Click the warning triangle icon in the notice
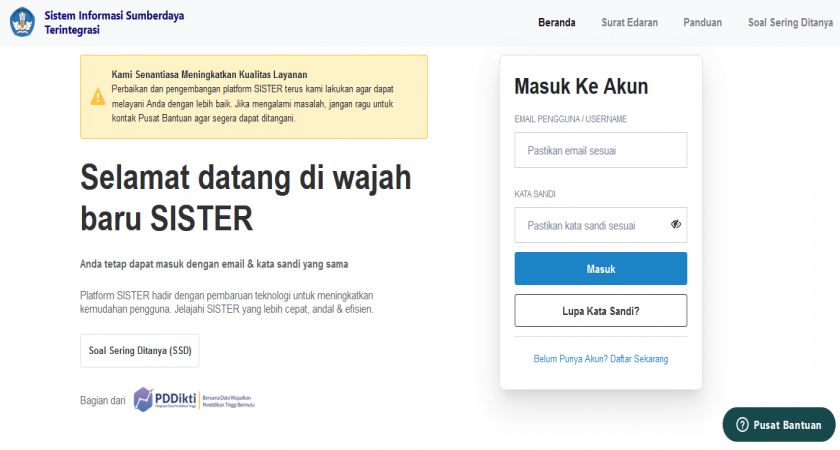The height and width of the screenshot is (450, 840). pyautogui.click(x=98, y=97)
